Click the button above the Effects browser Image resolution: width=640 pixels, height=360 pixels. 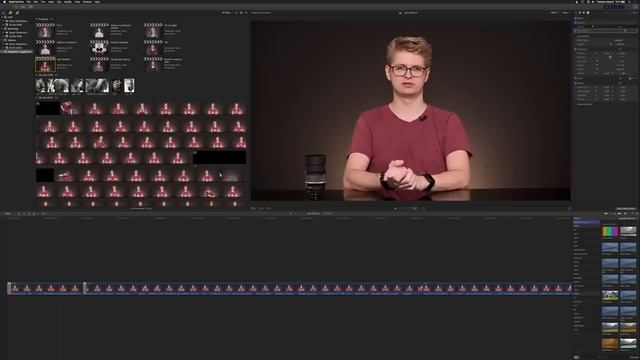pos(626,209)
